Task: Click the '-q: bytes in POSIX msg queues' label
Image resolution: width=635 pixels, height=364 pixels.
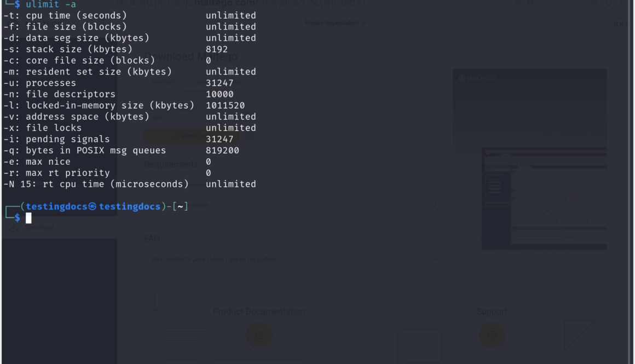Action: pos(85,151)
